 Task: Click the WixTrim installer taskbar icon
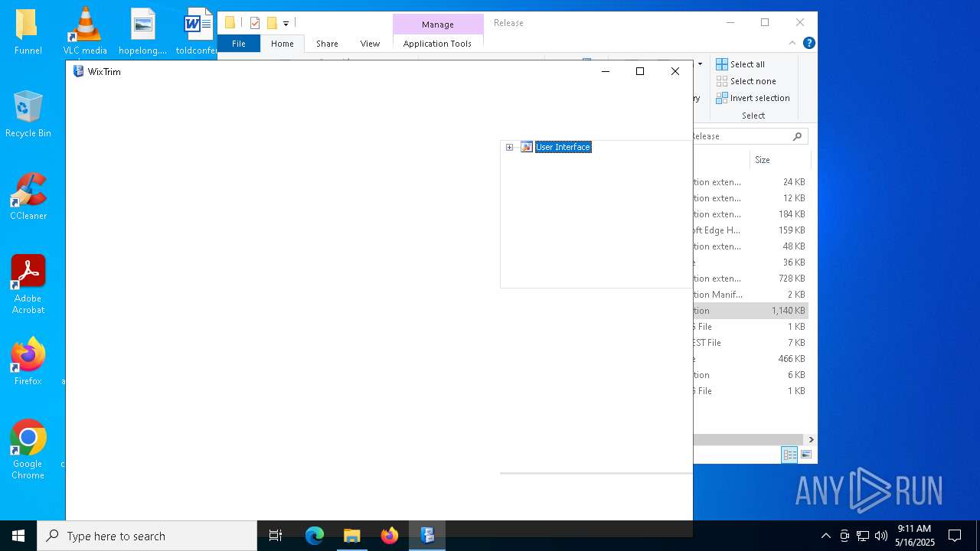pos(427,536)
